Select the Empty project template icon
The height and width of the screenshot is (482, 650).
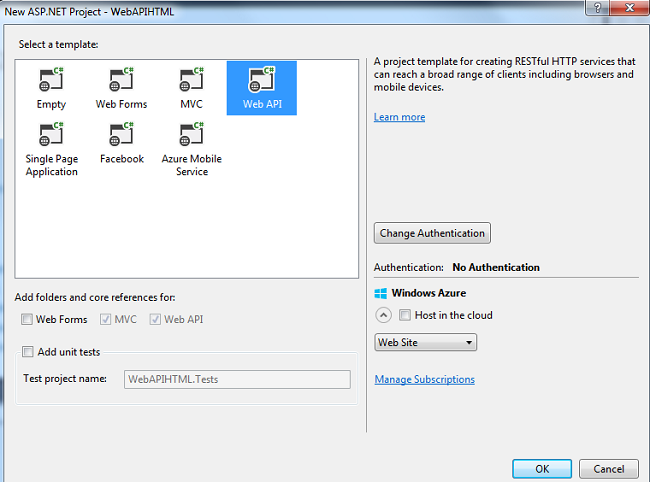point(51,80)
